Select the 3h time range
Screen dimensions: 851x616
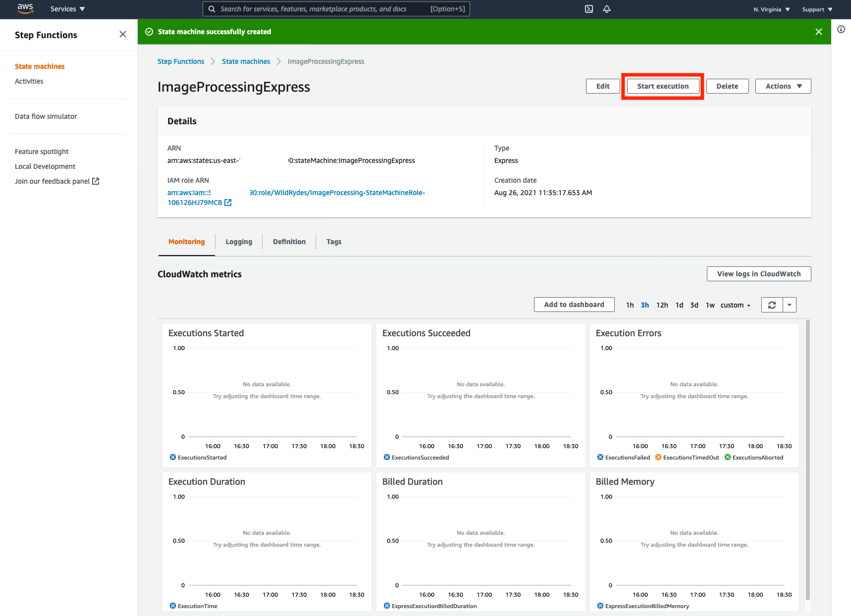point(644,305)
